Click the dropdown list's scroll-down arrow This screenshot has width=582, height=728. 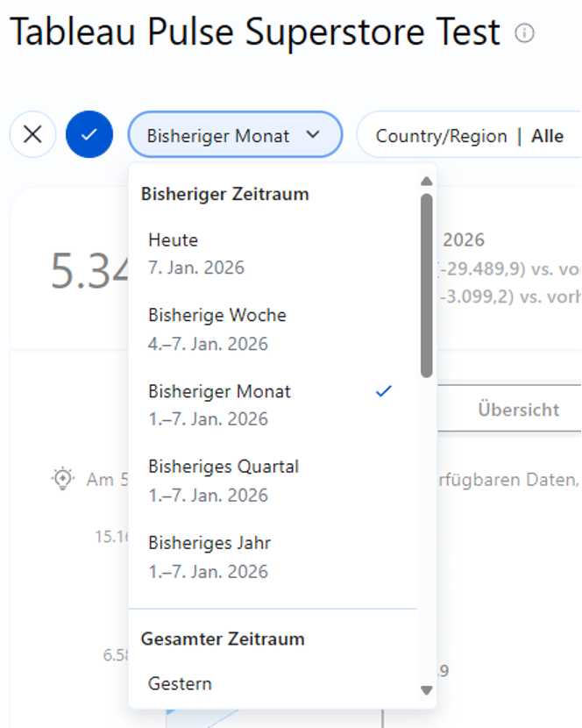426,690
